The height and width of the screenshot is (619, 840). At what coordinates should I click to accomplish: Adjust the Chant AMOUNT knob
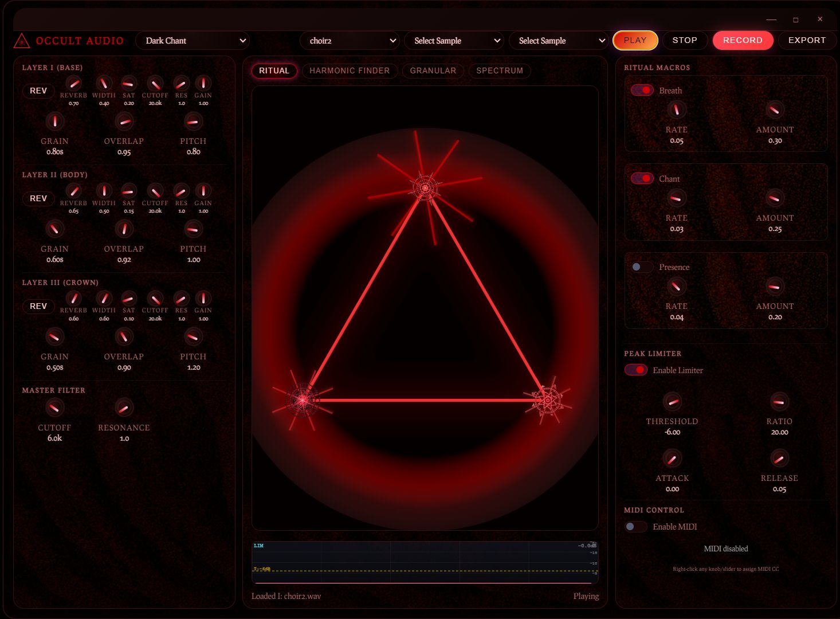pyautogui.click(x=775, y=197)
